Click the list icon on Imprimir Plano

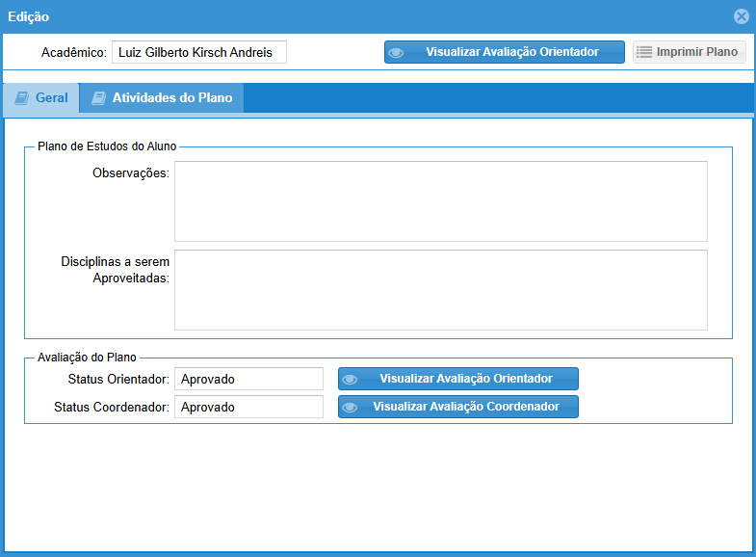pos(644,52)
